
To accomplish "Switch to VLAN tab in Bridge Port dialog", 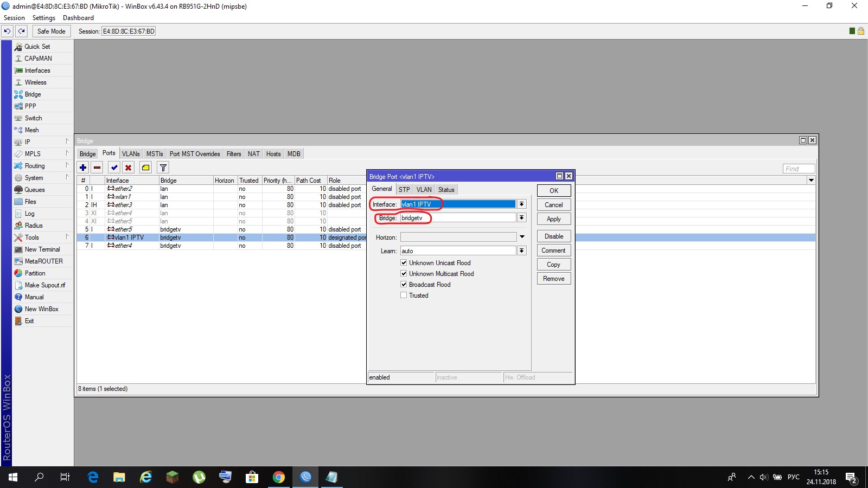I will click(424, 190).
